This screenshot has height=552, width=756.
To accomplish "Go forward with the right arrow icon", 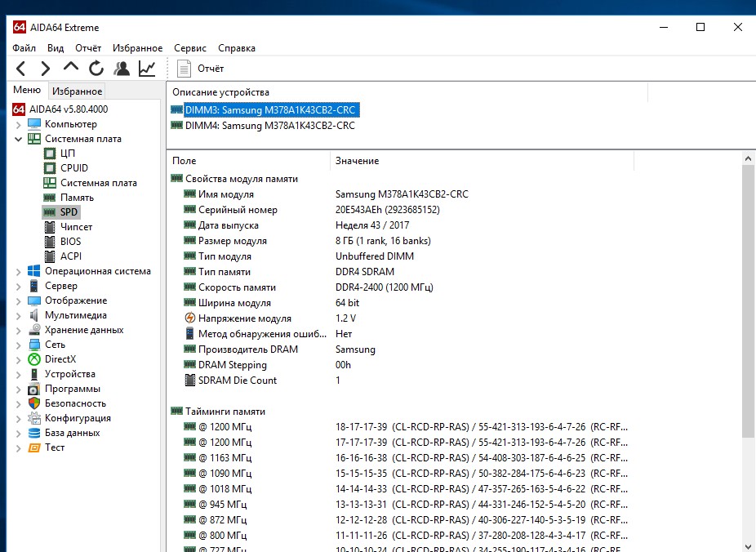I will coord(46,69).
